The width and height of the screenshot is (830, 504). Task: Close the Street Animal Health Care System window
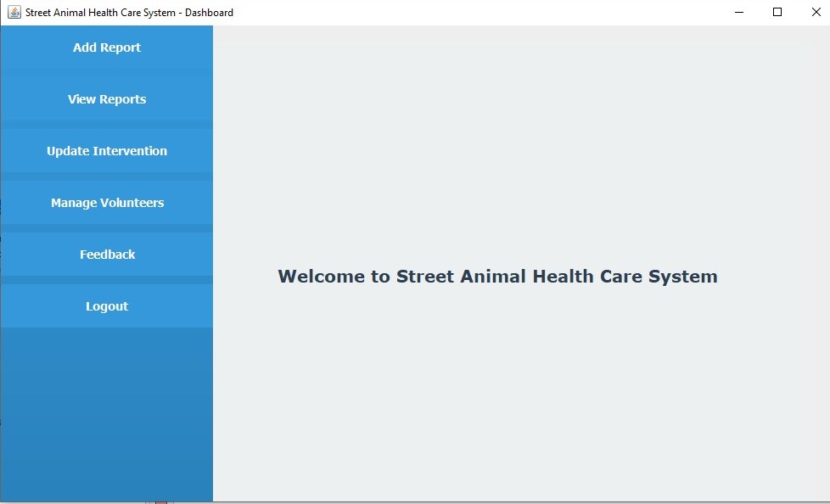[x=816, y=12]
